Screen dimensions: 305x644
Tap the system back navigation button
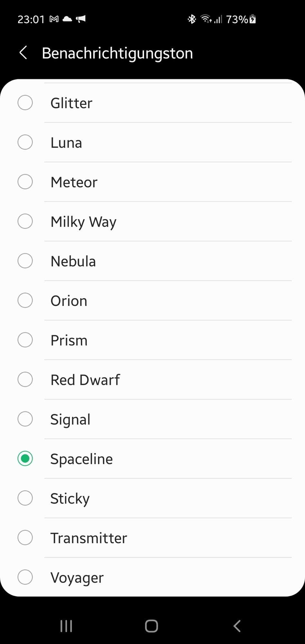[237, 626]
